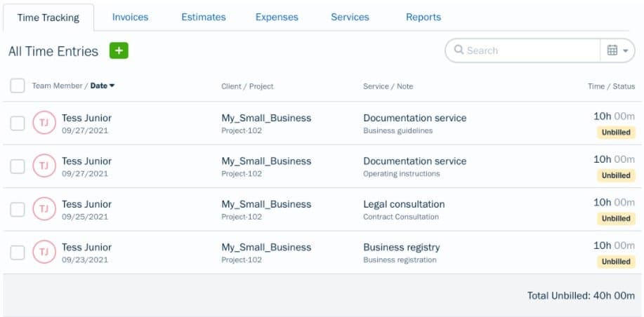Select the Legal consultation entry checkbox

coord(18,209)
